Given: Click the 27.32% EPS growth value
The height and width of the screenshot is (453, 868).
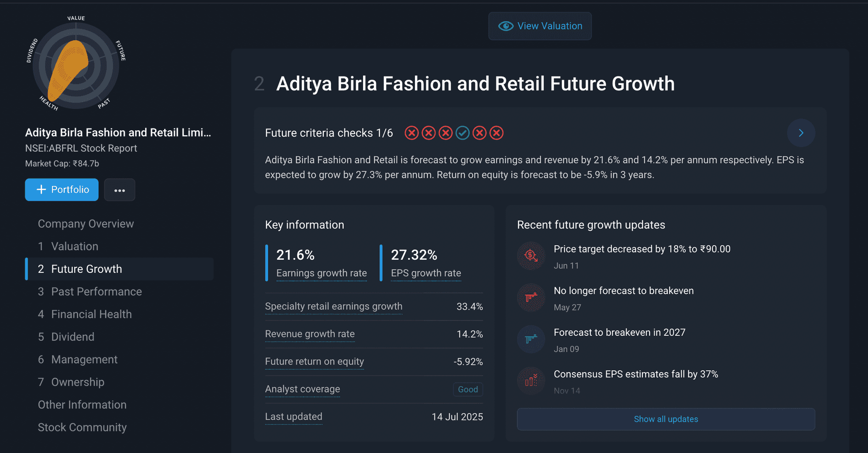Looking at the screenshot, I should [414, 255].
